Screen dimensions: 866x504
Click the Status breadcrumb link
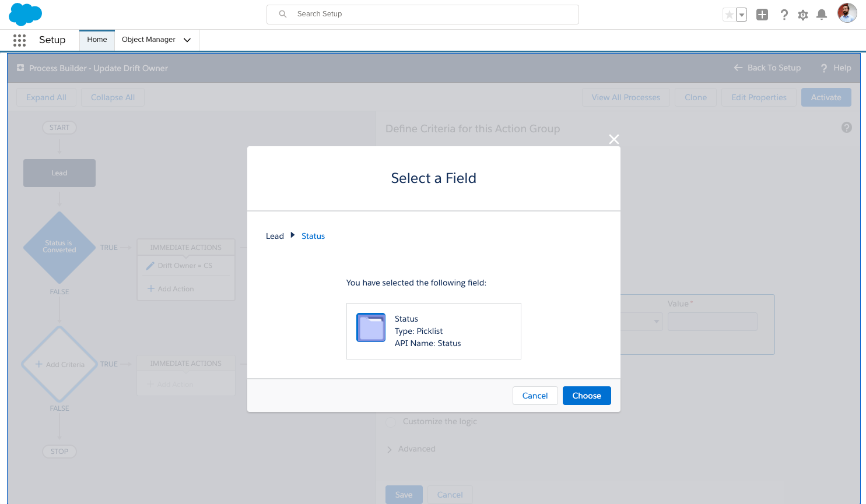click(313, 236)
